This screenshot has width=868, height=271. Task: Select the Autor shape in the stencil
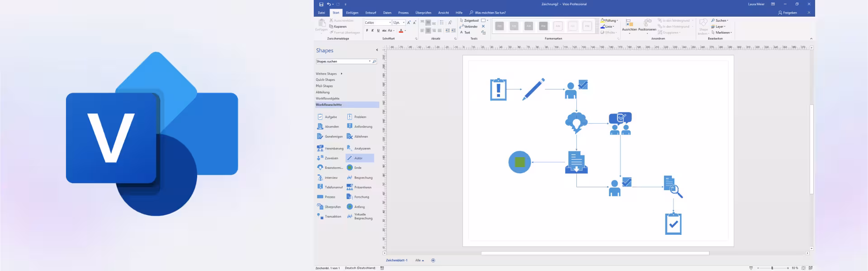360,158
